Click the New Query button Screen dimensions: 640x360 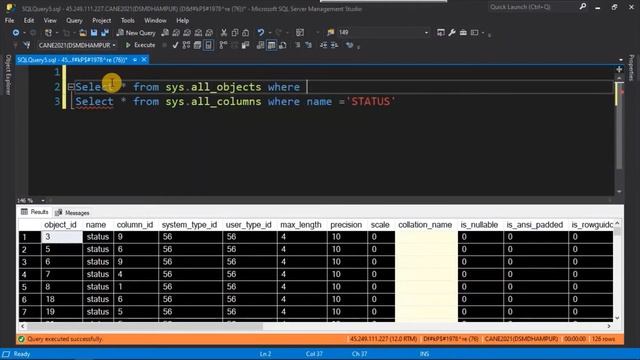pyautogui.click(x=136, y=33)
